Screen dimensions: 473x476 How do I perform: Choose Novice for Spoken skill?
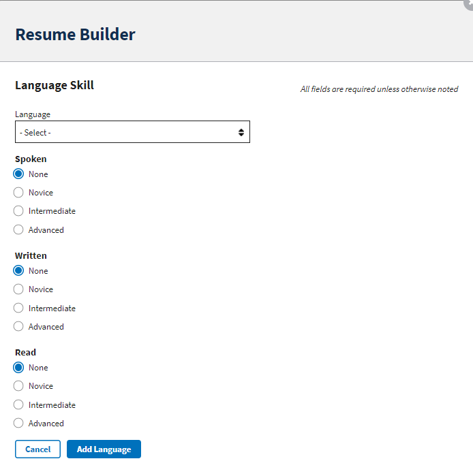click(x=18, y=193)
